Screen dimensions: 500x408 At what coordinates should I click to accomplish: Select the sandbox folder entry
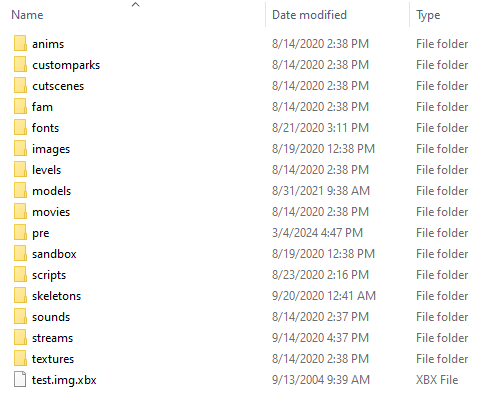coord(54,254)
